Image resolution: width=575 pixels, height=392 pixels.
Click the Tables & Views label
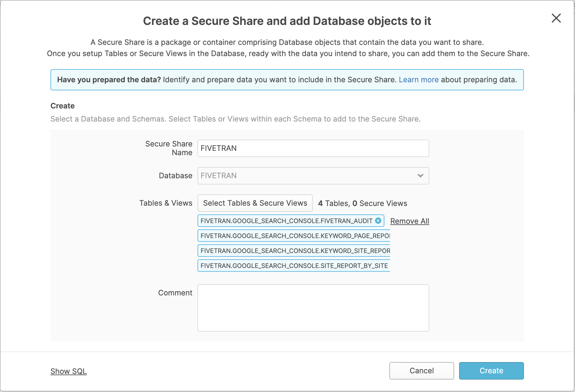(x=166, y=203)
